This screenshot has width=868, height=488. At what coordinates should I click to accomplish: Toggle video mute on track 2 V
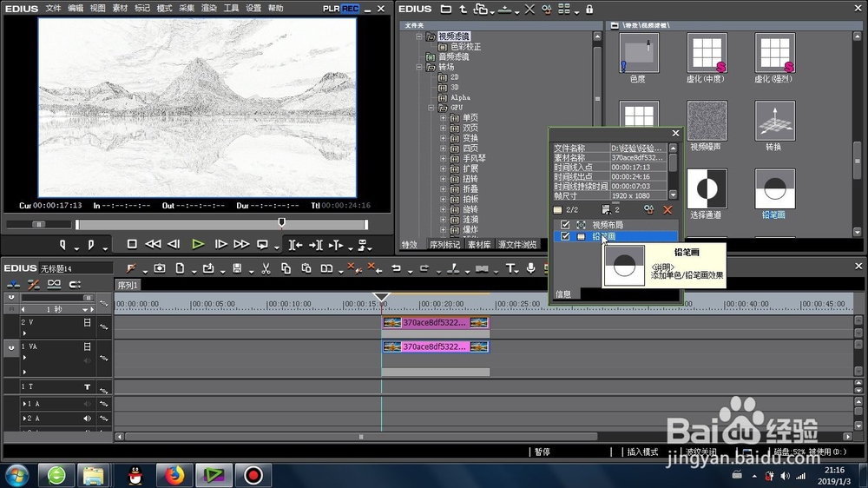pyautogui.click(x=87, y=322)
